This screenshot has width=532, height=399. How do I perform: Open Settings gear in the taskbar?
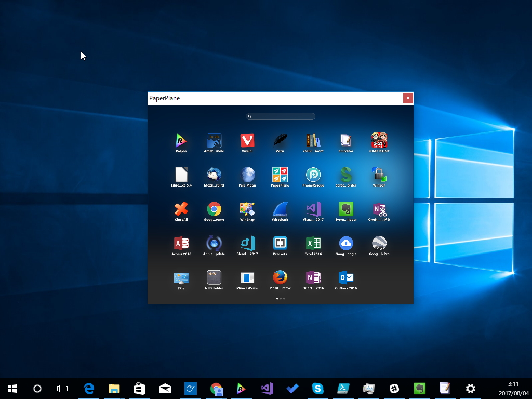tap(471, 389)
